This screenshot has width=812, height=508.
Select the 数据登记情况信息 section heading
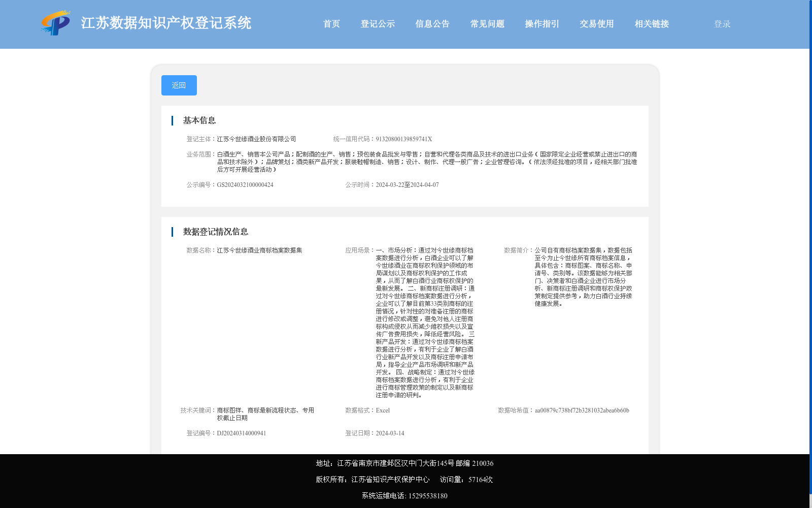(216, 232)
